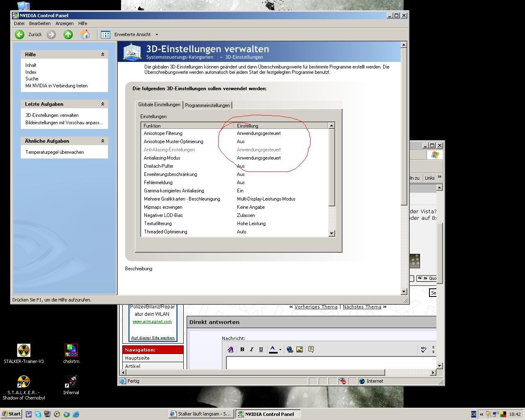Go back with the green Zurück arrow

20,34
